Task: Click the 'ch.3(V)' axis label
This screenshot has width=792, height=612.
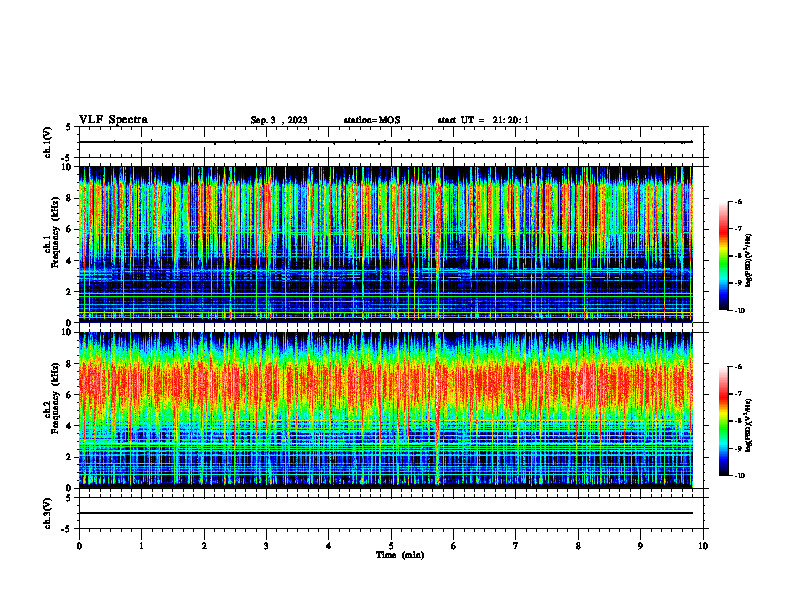Action: [x=48, y=513]
